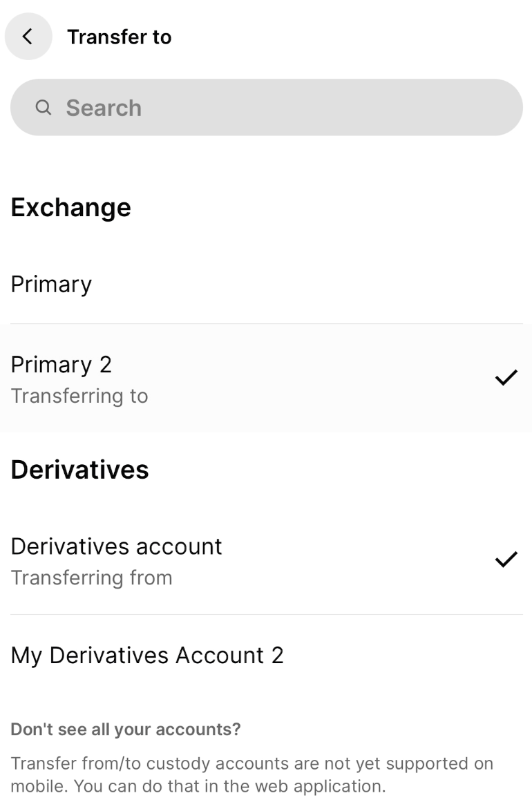
Task: Click the Exchange section heading
Action: tap(71, 208)
